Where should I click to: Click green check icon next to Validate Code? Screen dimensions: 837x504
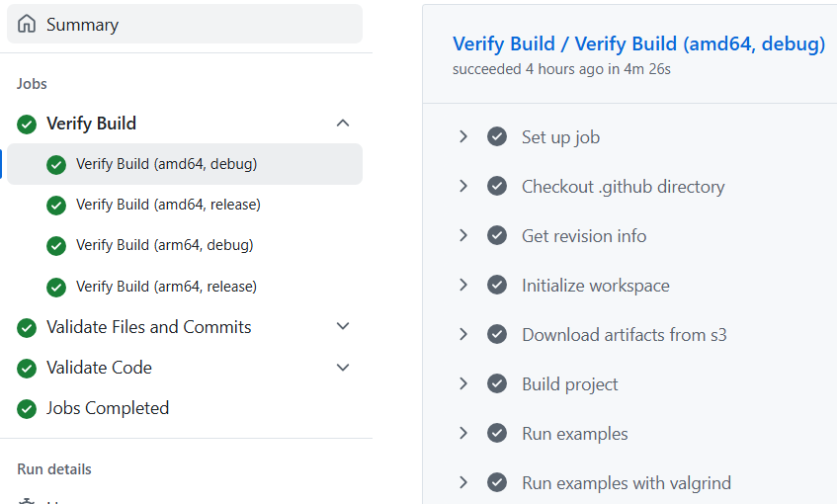pyautogui.click(x=27, y=369)
